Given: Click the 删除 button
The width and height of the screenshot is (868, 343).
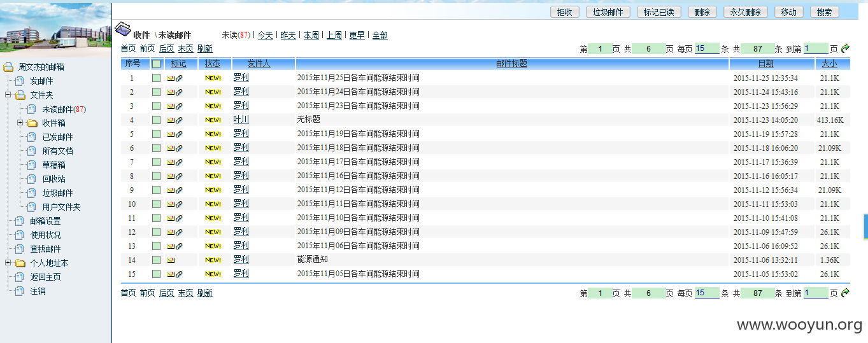Looking at the screenshot, I should (x=702, y=12).
